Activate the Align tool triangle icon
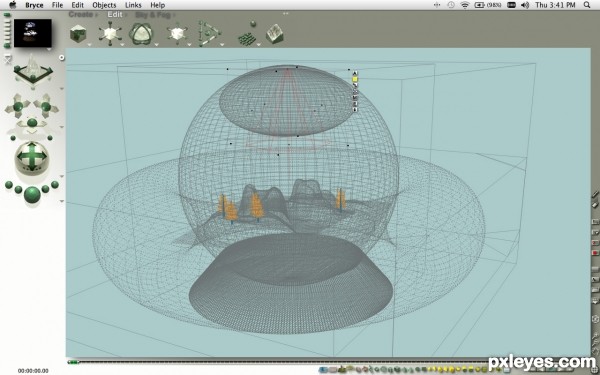Viewport: 600px width, 375px height. (x=209, y=34)
